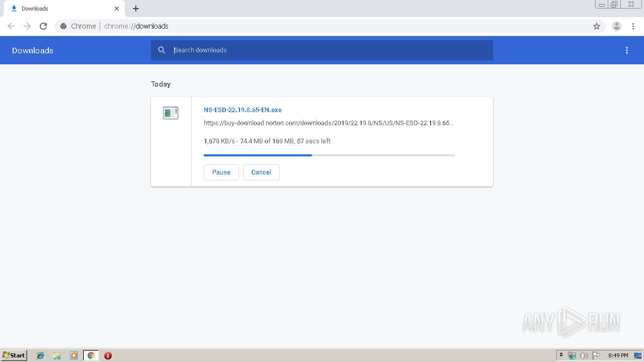Click the red Opera-style taskbar icon
Image resolution: width=644 pixels, height=362 pixels.
[x=108, y=355]
